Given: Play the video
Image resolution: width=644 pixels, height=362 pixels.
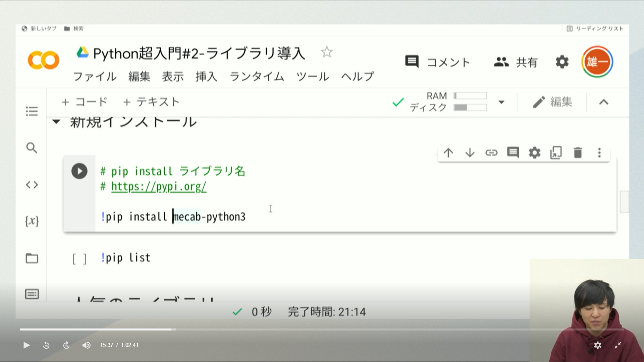Looking at the screenshot, I should pos(26,345).
